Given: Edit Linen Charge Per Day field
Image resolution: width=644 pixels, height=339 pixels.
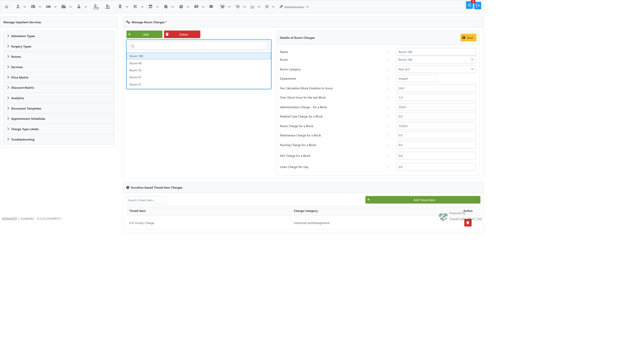Looking at the screenshot, I should (x=436, y=167).
